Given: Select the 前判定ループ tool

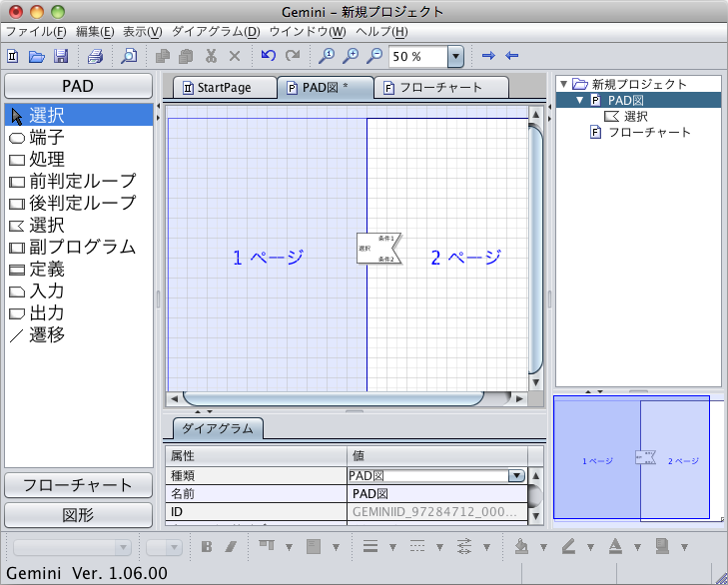Looking at the screenshot, I should (x=79, y=181).
